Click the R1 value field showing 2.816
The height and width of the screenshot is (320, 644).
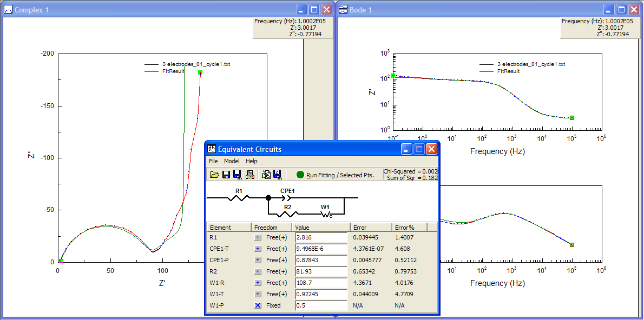point(321,237)
